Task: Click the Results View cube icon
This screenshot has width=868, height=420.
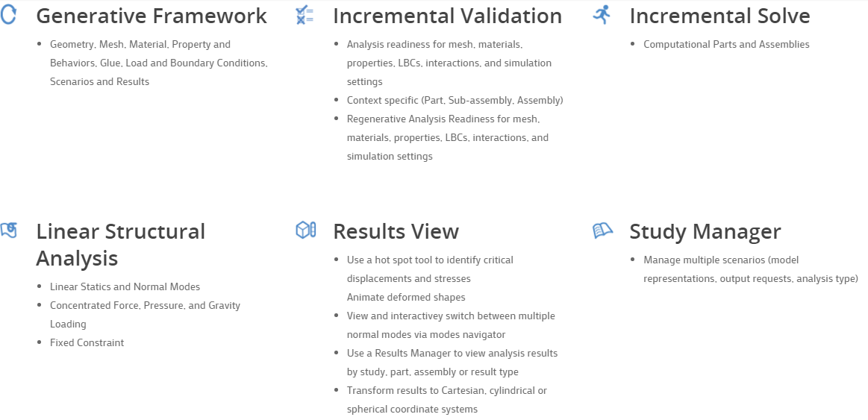Action: [x=305, y=231]
